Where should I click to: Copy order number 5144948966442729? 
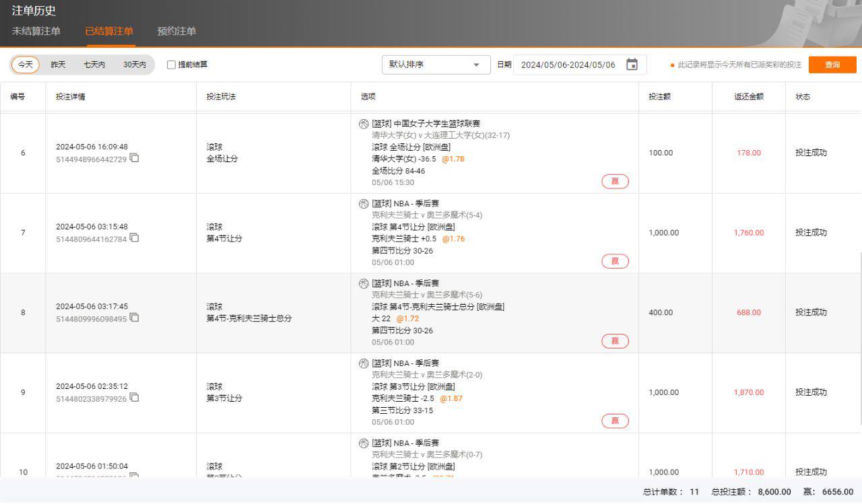[135, 158]
